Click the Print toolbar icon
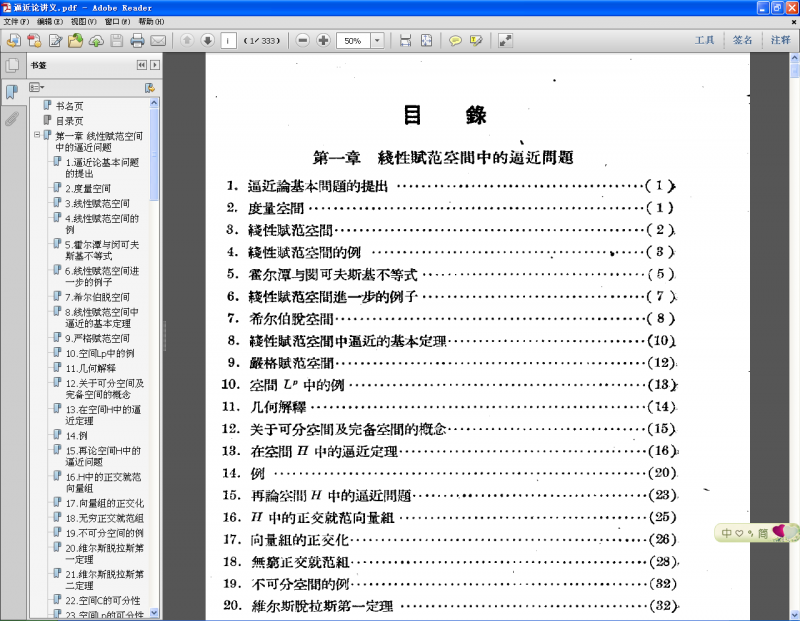 [x=137, y=40]
